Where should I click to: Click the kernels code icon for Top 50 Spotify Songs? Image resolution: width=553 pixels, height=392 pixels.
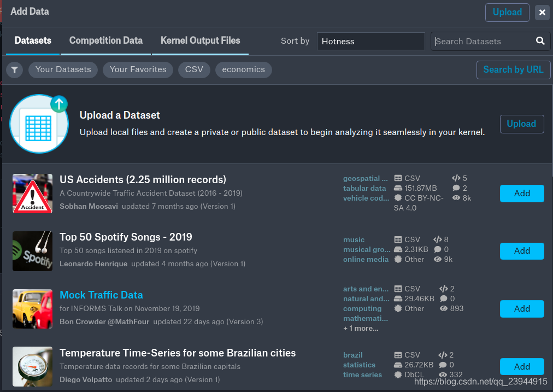pyautogui.click(x=438, y=239)
